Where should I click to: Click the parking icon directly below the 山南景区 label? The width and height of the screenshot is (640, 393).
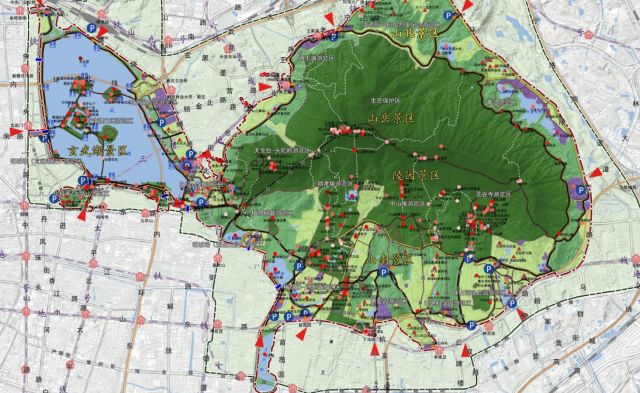tap(384, 273)
